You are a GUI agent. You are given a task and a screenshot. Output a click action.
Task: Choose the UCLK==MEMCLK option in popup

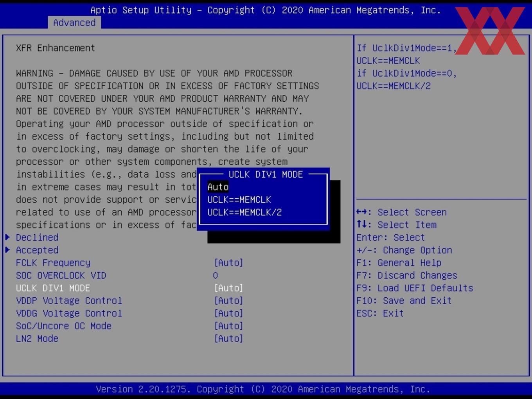click(x=239, y=199)
